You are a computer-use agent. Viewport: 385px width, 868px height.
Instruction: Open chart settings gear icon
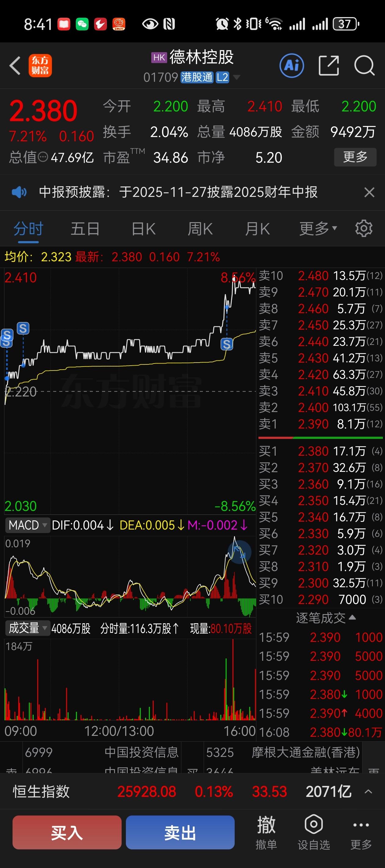click(364, 229)
